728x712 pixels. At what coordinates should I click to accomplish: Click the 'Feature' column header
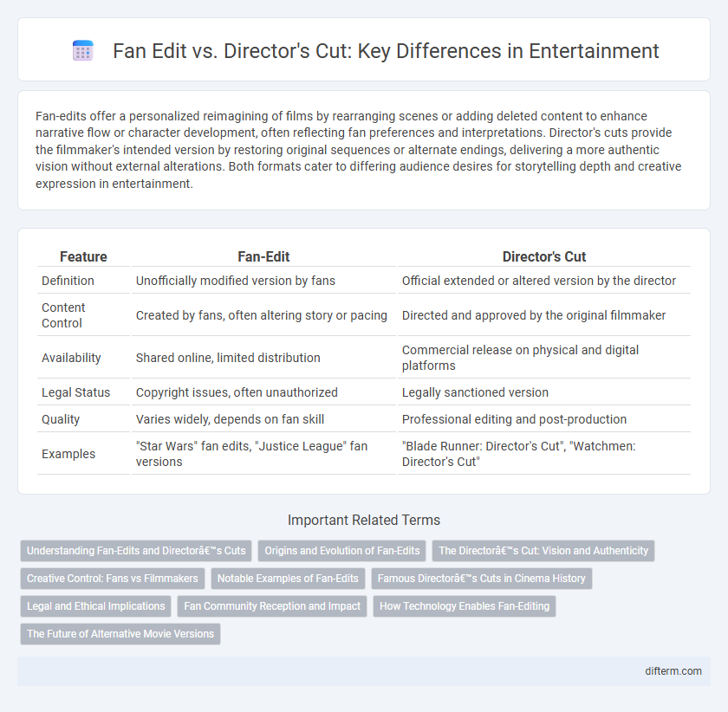coord(83,256)
